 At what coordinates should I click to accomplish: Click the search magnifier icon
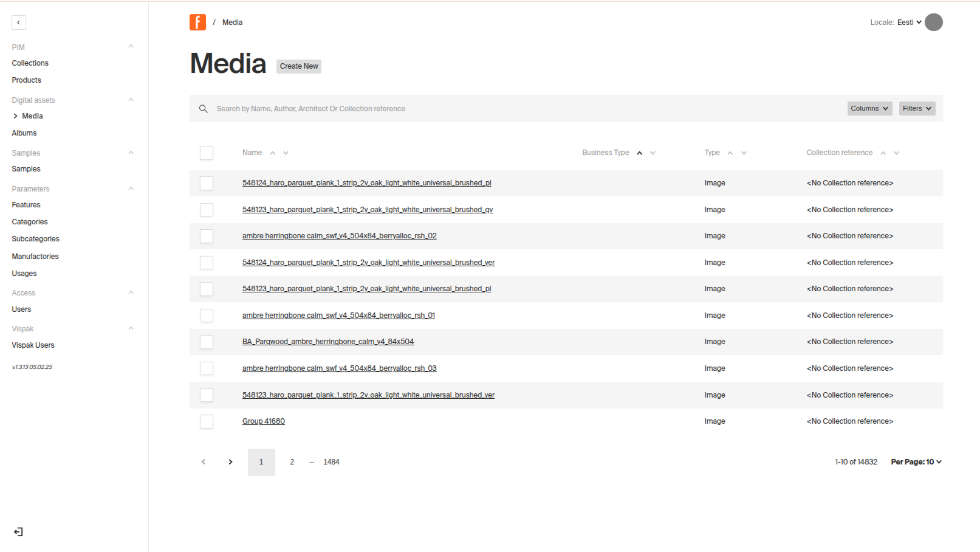point(204,109)
